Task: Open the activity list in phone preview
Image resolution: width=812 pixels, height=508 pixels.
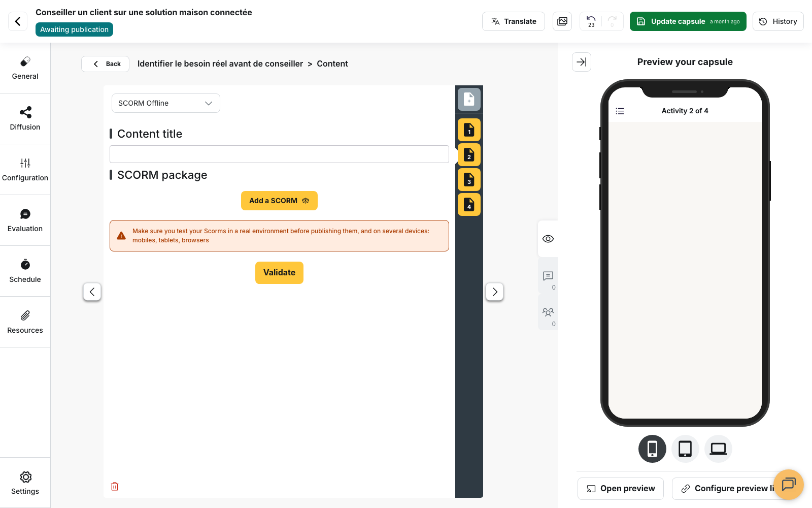Action: [620, 111]
